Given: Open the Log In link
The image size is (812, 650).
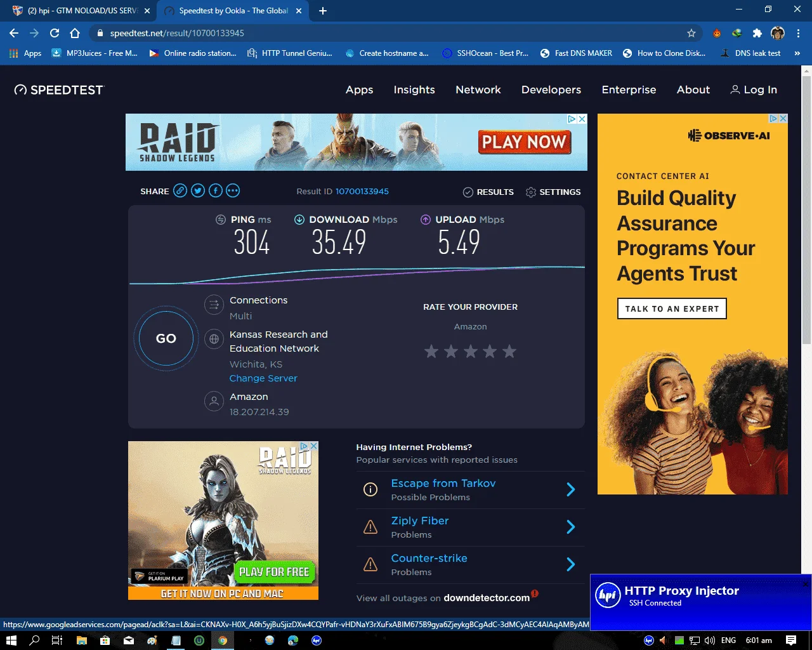Looking at the screenshot, I should click(754, 90).
